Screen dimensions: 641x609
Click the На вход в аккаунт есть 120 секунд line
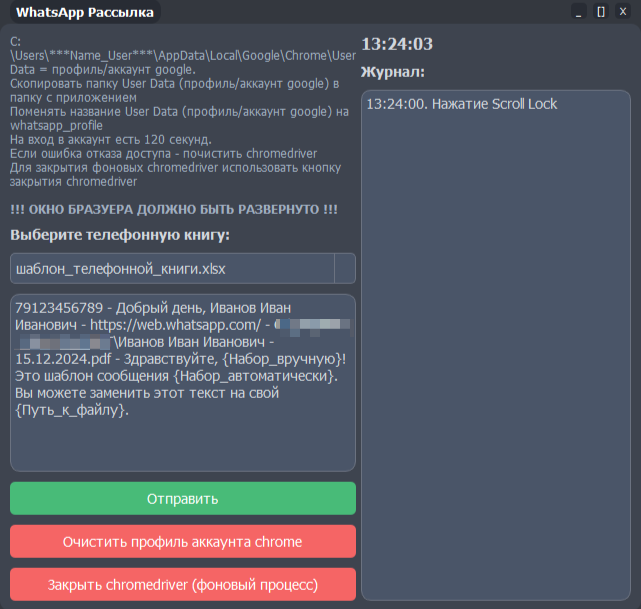click(x=111, y=140)
